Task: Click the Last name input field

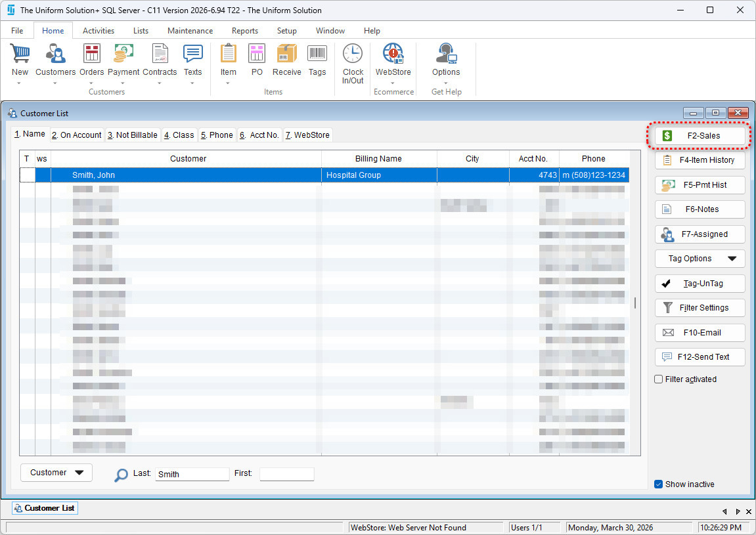Action: [x=192, y=474]
